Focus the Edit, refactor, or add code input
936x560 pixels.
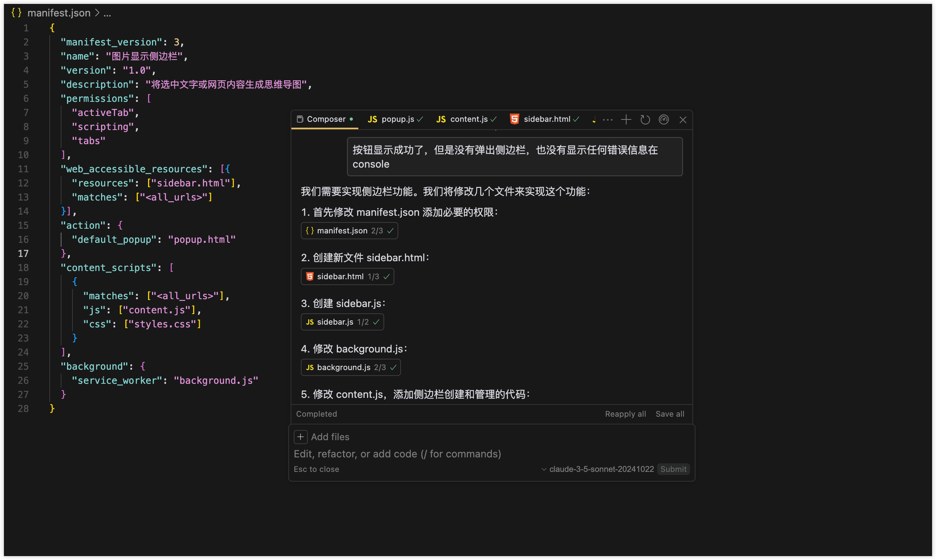click(x=398, y=454)
